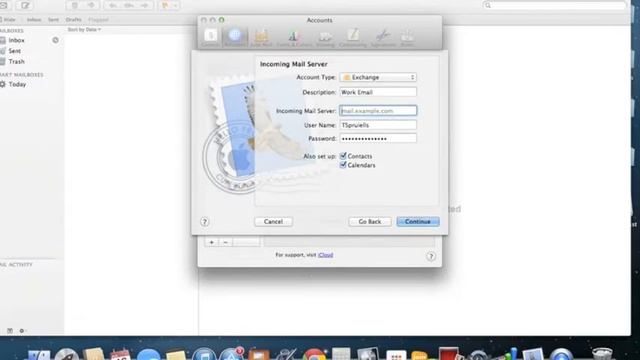Image resolution: width=640 pixels, height=360 pixels.
Task: Open the iCloud support link
Action: coord(325,255)
